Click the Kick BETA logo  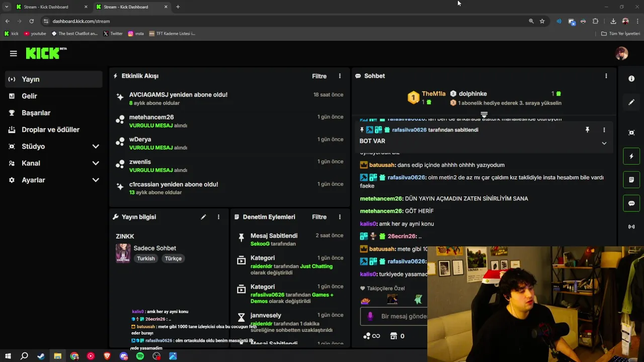(46, 53)
